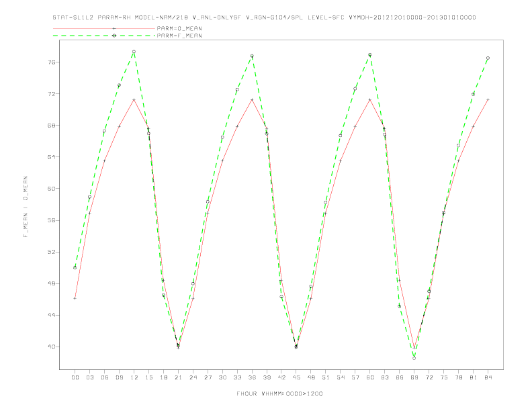Click x-axis tick label 36
Viewport: 532px width, 411px height.
pyautogui.click(x=252, y=377)
